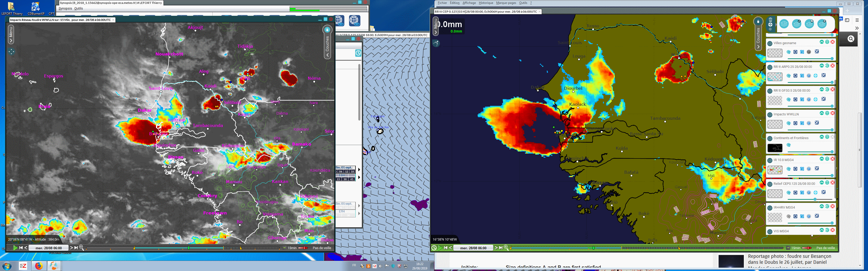Open tools icon on Impacts WWLLN layer
868x271 pixels.
[x=817, y=123]
